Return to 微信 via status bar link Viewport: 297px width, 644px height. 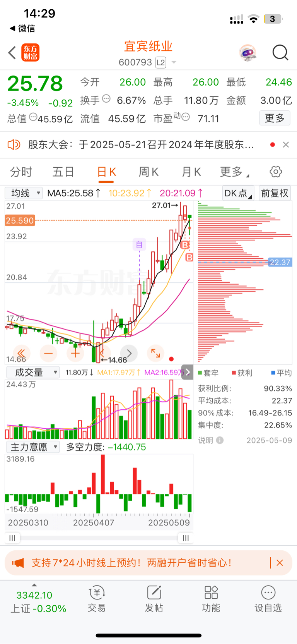[22, 28]
